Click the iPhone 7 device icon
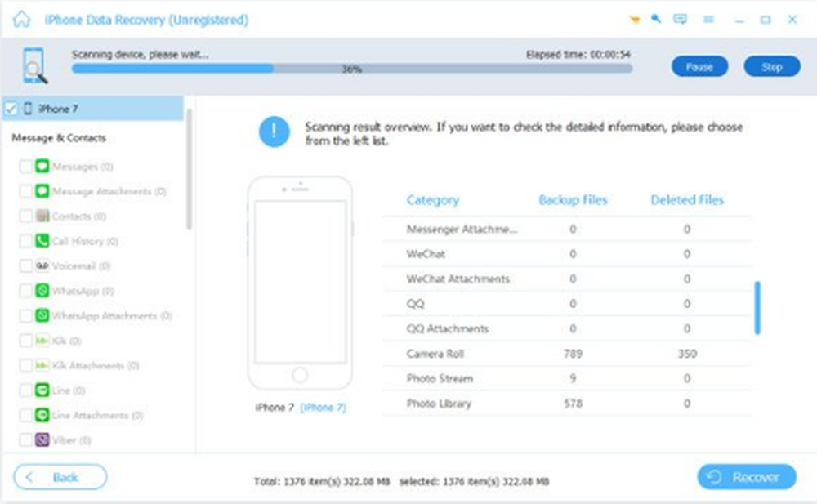 (28, 109)
